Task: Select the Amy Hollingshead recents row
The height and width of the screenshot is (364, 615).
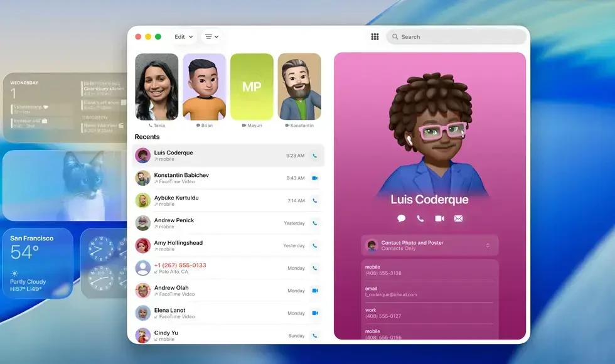Action: click(x=228, y=245)
